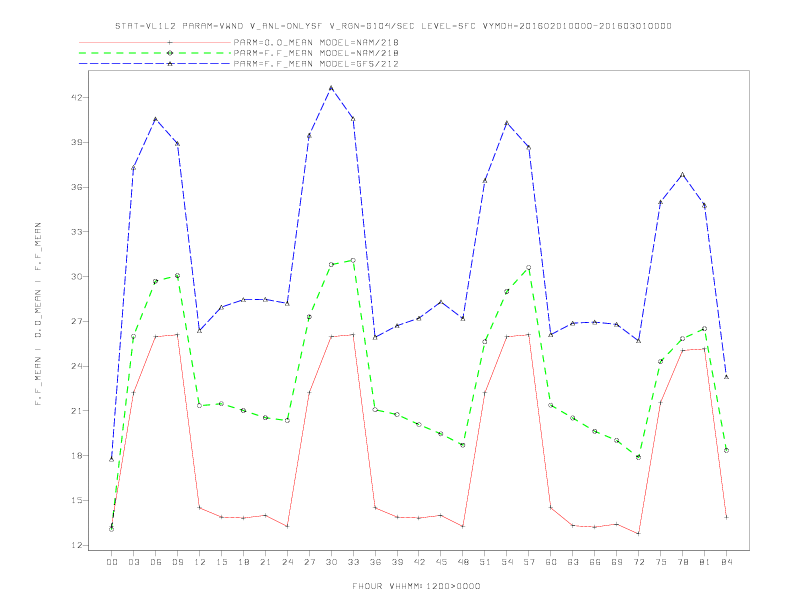Image resolution: width=792 pixels, height=612 pixels.
Task: Click the y-axis tick label 30
Action: (76, 277)
